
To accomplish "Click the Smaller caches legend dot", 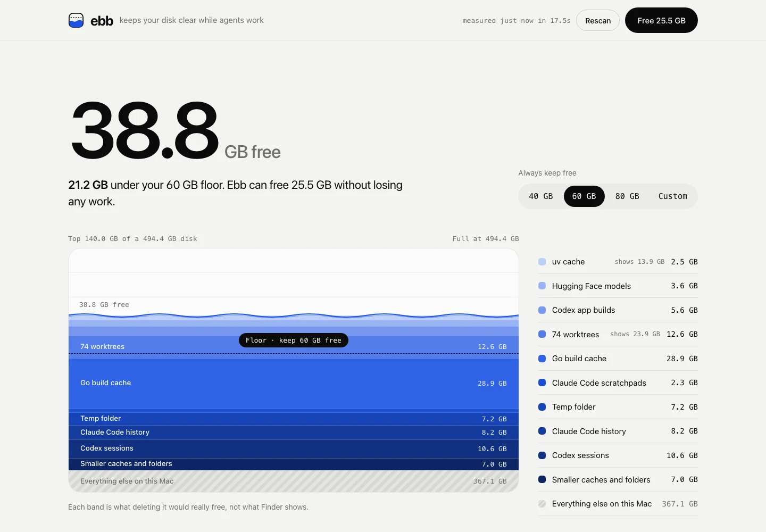I will 542,479.
